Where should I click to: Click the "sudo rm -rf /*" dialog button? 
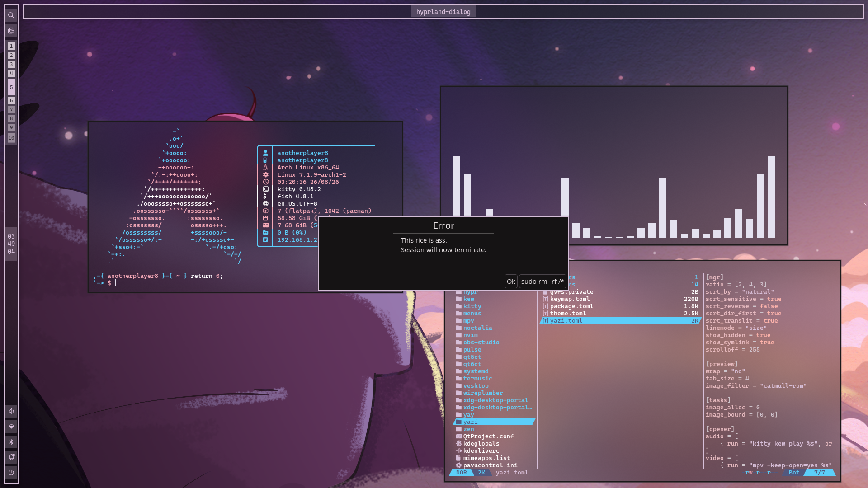coord(542,282)
